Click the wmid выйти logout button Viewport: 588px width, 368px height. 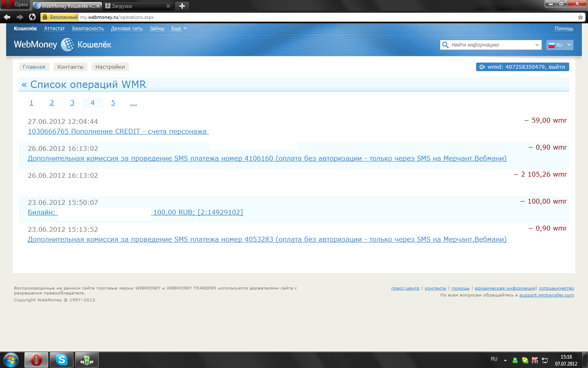pos(522,67)
